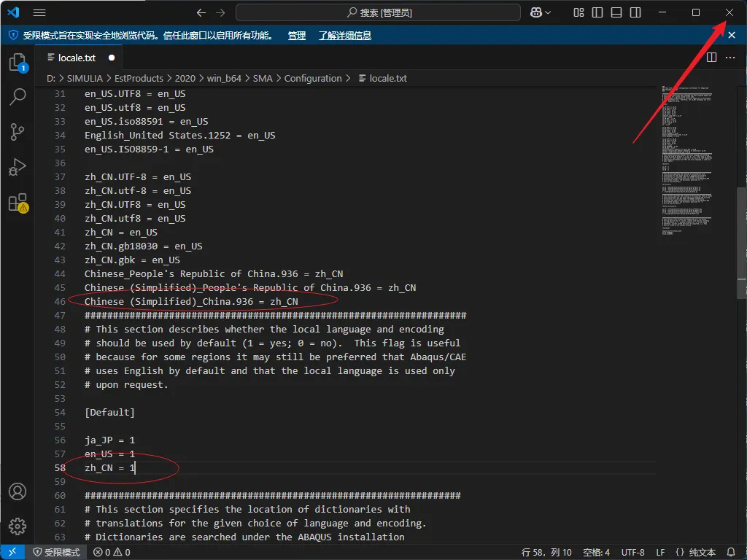Open the Accounts menu icon
This screenshot has width=747, height=560.
click(18, 491)
